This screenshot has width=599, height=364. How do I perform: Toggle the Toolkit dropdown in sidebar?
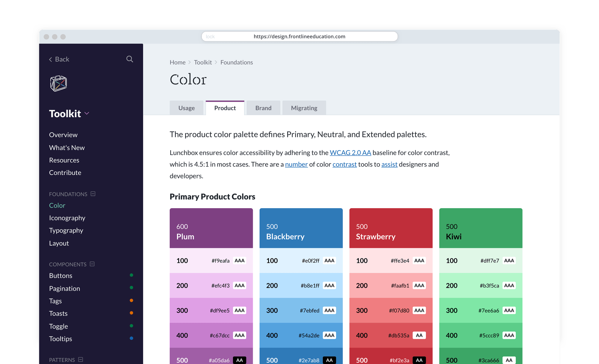pos(88,113)
